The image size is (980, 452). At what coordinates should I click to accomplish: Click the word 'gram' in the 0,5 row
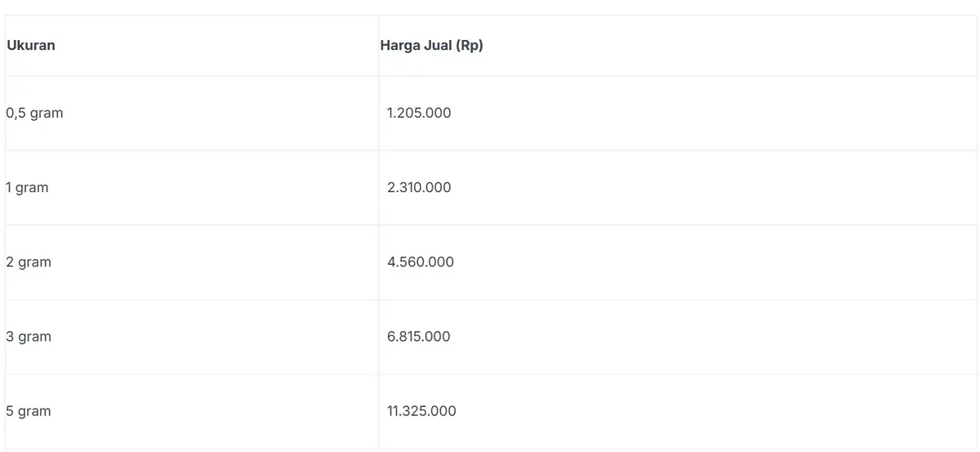tap(47, 113)
